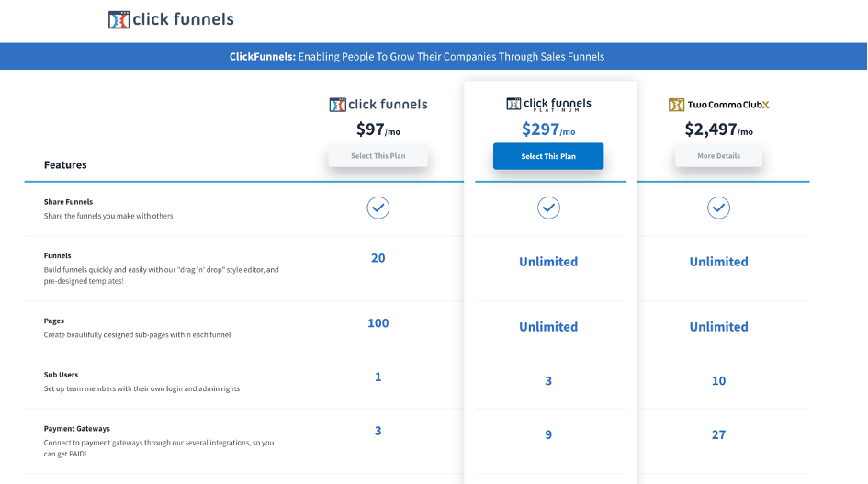Click the pages value 100
This screenshot has height=484, width=868.
378,323
